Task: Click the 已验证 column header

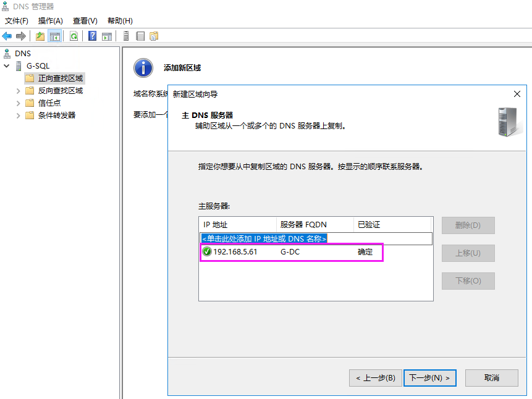Action: [x=392, y=225]
